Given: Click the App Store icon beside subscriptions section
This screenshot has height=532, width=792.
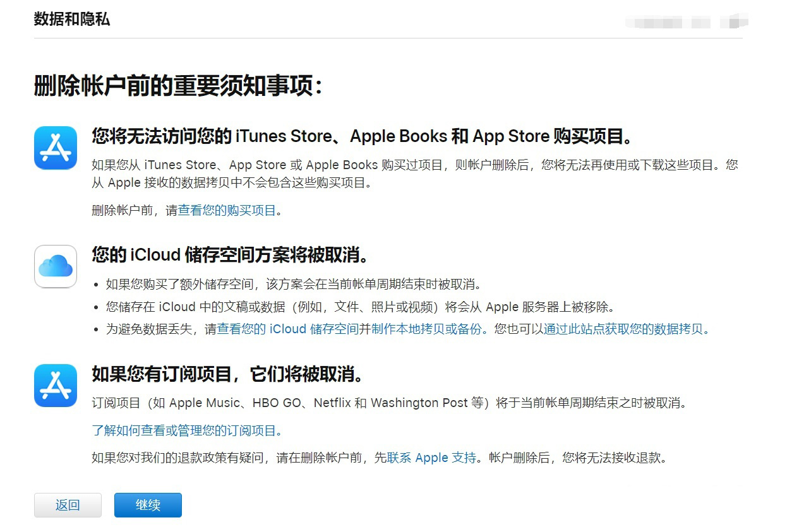Looking at the screenshot, I should coord(56,385).
